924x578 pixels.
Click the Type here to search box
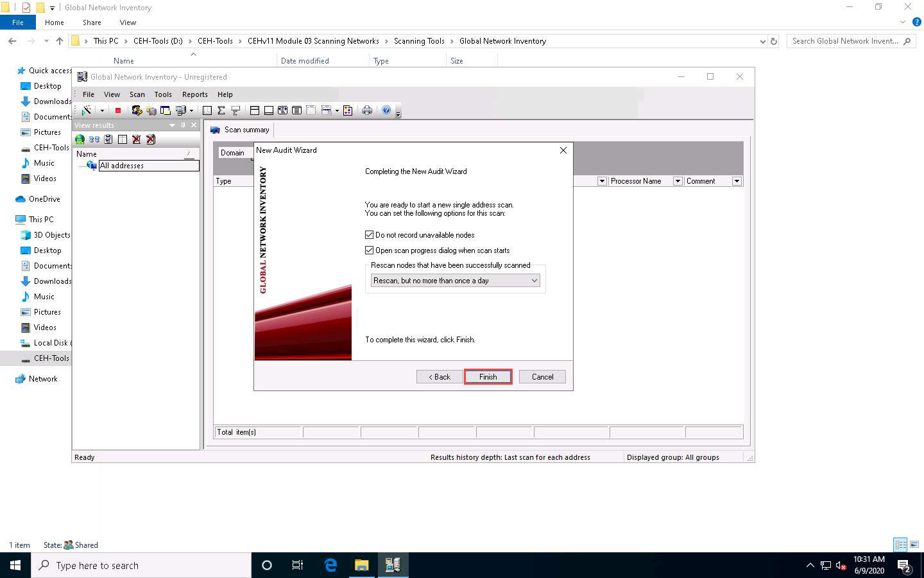point(141,565)
